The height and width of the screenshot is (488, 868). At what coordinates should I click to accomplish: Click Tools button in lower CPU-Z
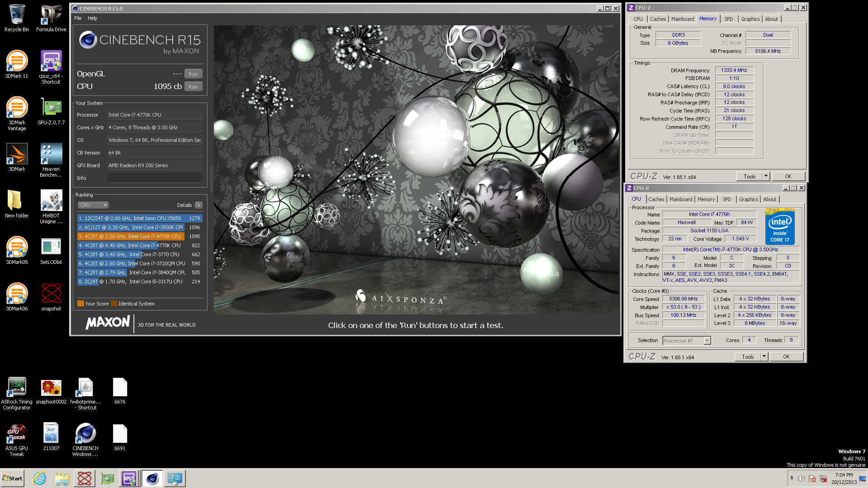[x=748, y=357]
